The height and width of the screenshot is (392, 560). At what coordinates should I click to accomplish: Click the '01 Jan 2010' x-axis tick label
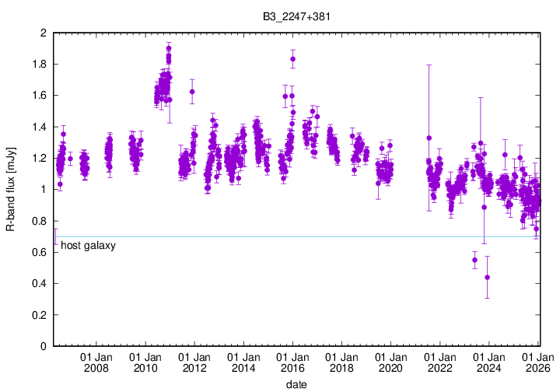pos(145,362)
